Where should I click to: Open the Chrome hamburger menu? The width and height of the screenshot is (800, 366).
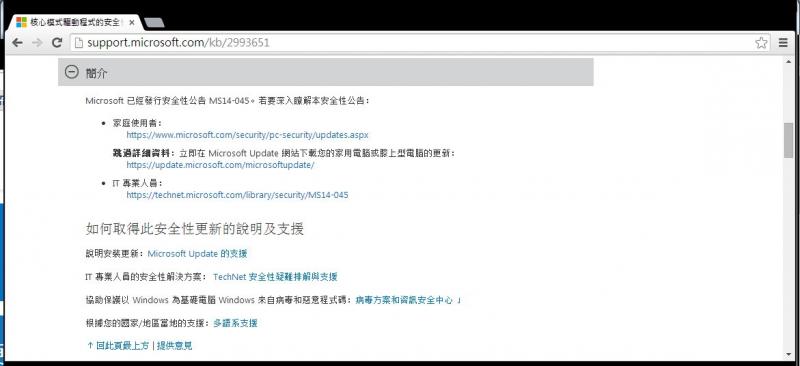(783, 43)
